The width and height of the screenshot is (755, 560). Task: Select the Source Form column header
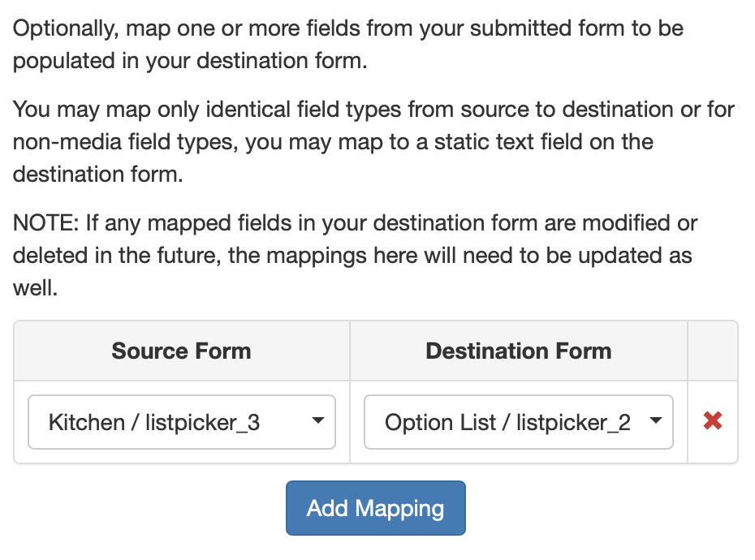(181, 351)
